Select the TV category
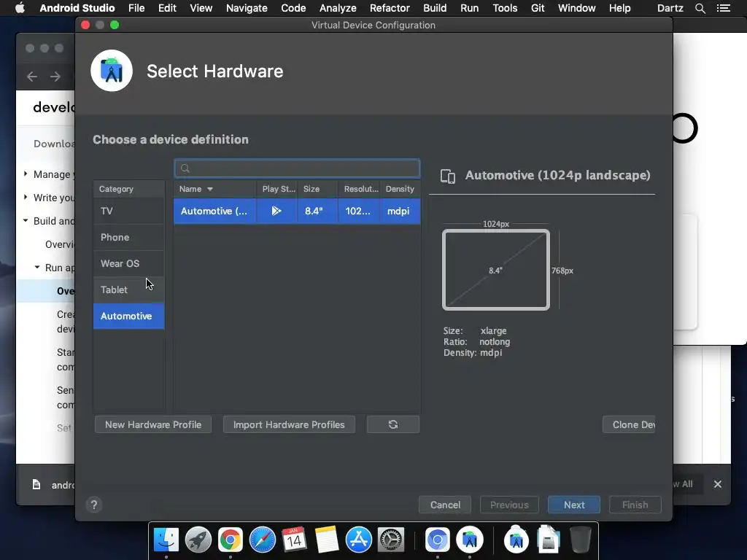747x560 pixels. [128, 211]
